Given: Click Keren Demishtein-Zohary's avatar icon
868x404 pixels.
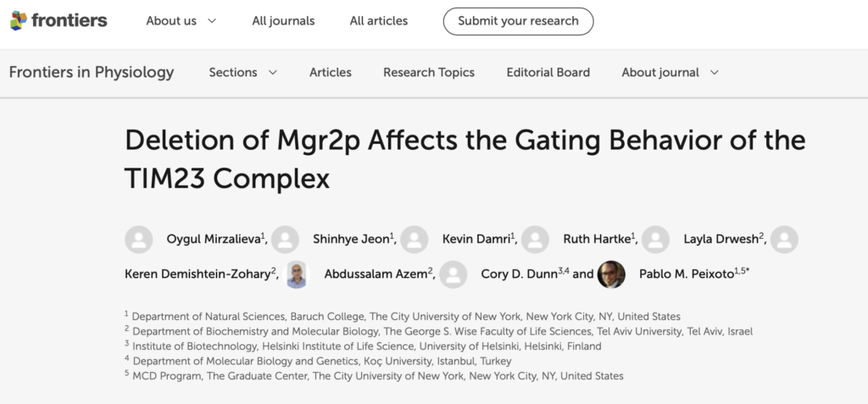Looking at the screenshot, I should 784,240.
